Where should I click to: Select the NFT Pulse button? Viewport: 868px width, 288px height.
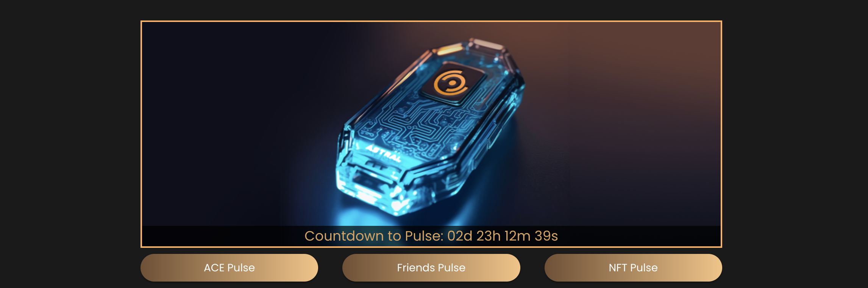(x=633, y=268)
